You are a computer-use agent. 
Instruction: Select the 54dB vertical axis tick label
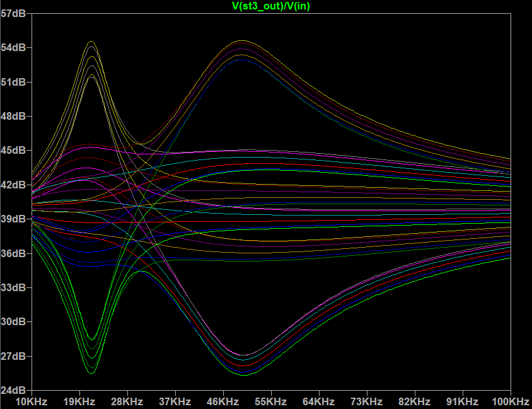point(14,48)
